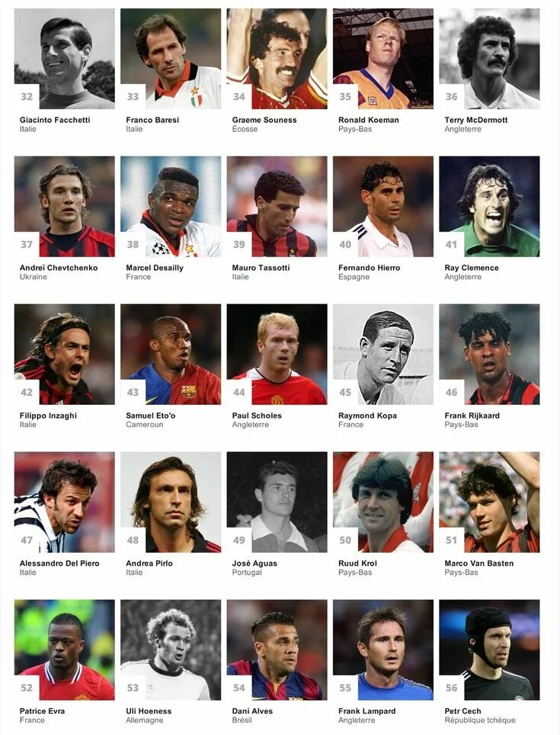Open Petr Cech's helmeted portrait
560x735 pixels.
coord(489,650)
